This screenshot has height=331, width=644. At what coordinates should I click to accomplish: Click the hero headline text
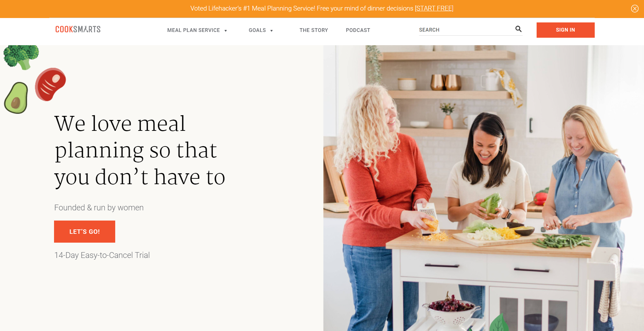(140, 151)
